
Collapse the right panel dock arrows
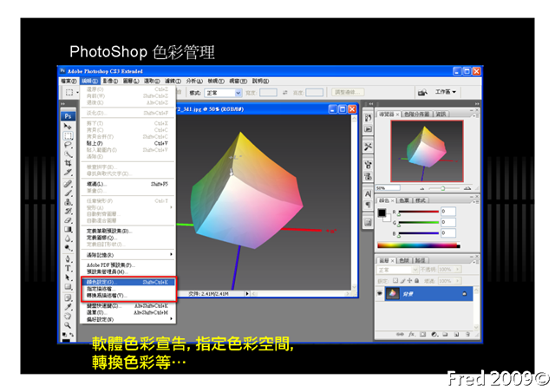(x=477, y=104)
